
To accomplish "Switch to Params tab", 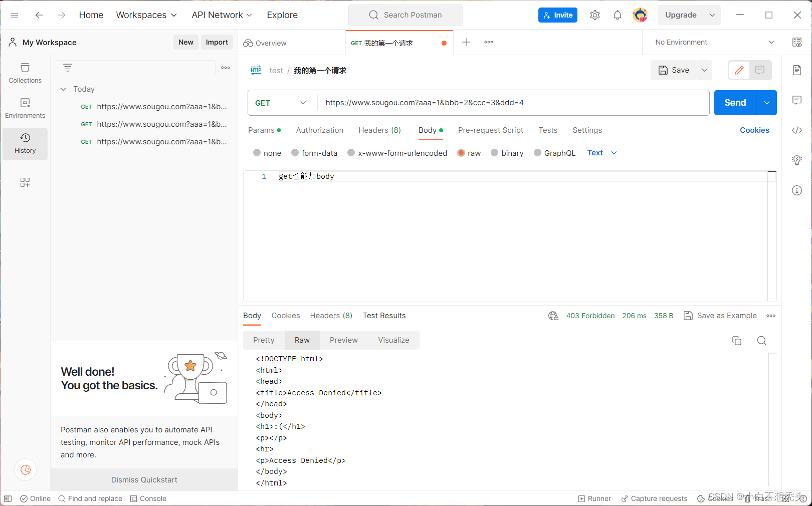I will [x=264, y=130].
